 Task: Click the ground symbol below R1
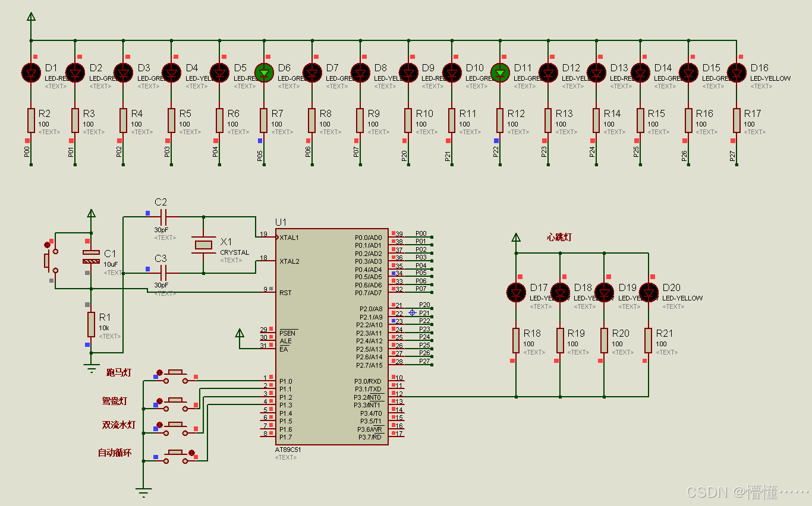point(91,368)
